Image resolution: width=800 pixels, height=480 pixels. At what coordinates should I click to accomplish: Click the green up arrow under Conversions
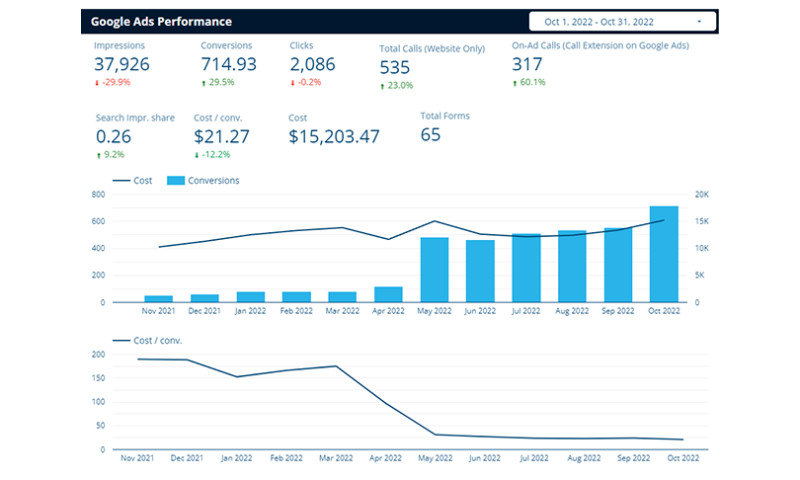(203, 82)
